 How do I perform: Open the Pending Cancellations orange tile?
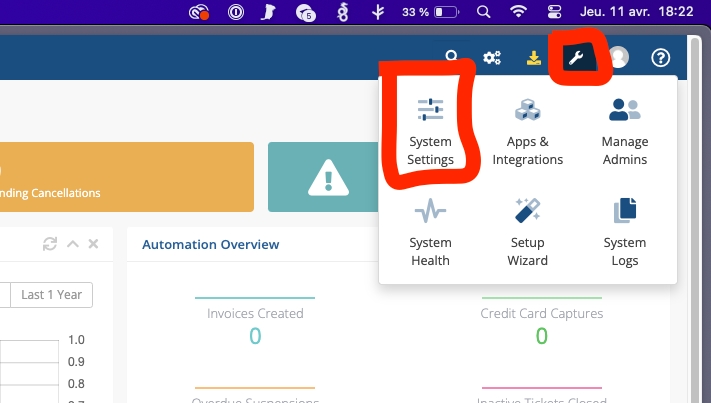pos(125,177)
